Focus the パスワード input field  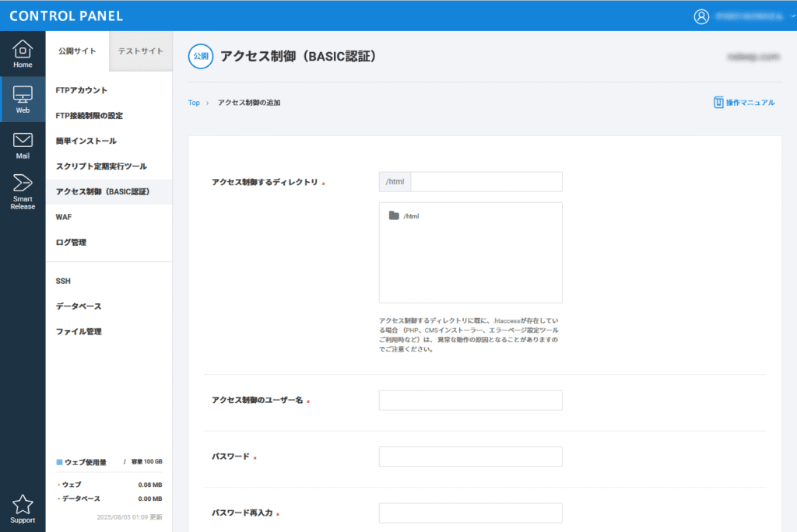point(470,457)
